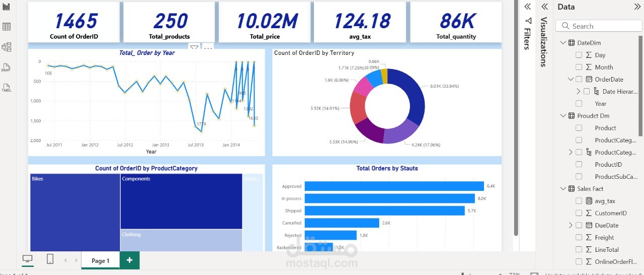Viewport: 644px width, 275px height.
Task: Check the LineTotal field checkbox
Action: (579, 249)
